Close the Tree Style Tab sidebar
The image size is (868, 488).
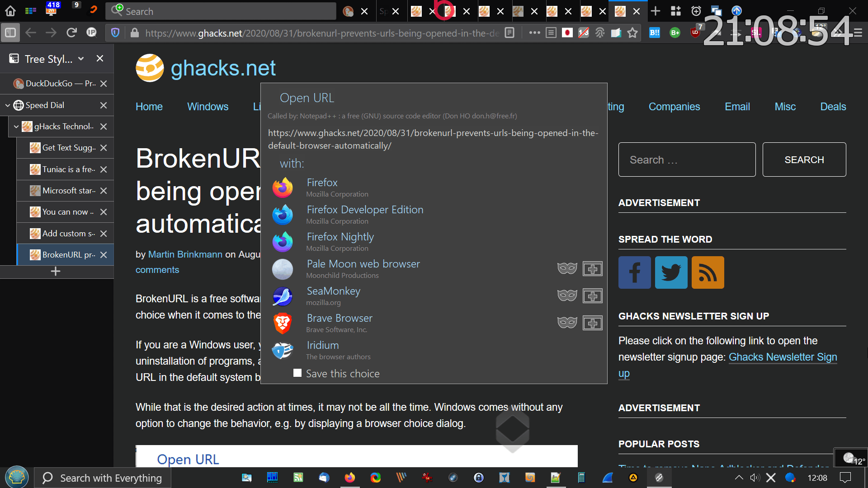100,58
